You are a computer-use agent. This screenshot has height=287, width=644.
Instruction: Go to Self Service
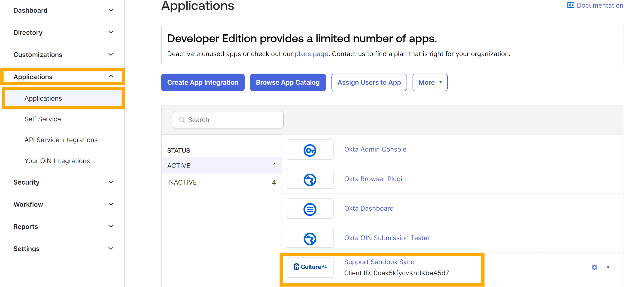tap(43, 119)
